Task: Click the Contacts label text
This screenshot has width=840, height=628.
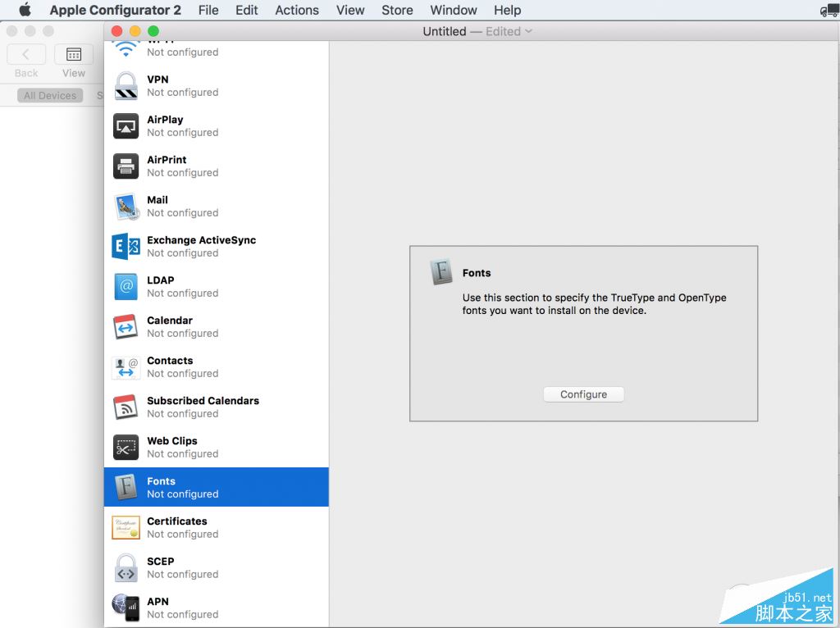Action: [x=170, y=360]
